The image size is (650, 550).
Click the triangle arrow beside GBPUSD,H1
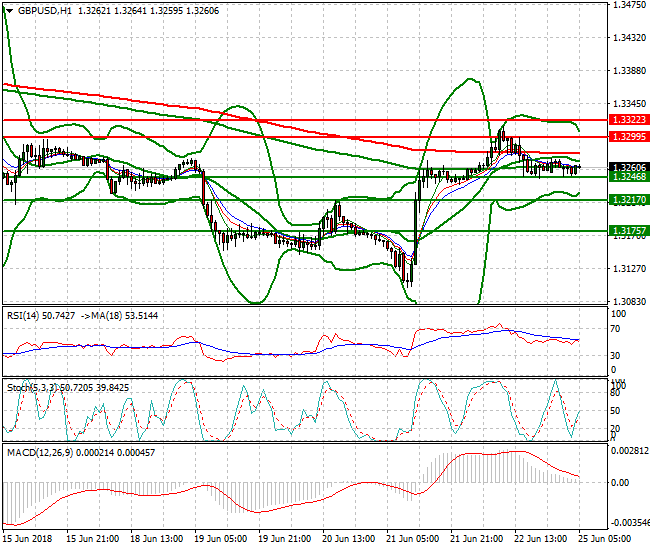point(9,11)
